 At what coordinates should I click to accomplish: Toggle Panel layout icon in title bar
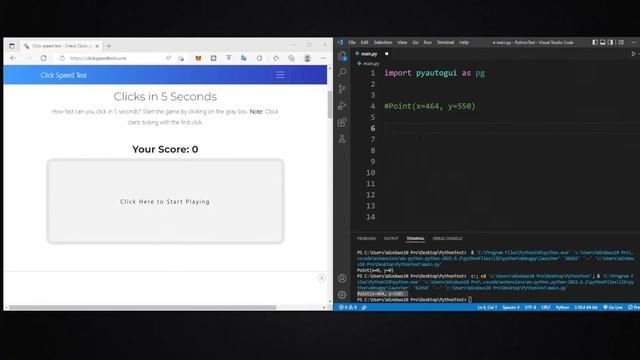pos(602,42)
